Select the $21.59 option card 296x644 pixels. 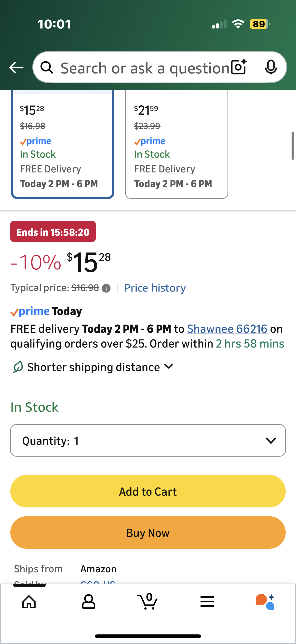click(177, 145)
